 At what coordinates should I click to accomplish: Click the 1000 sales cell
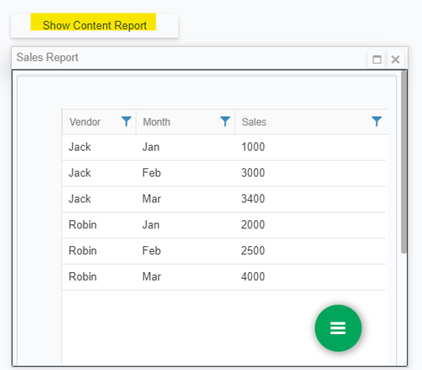click(x=253, y=147)
